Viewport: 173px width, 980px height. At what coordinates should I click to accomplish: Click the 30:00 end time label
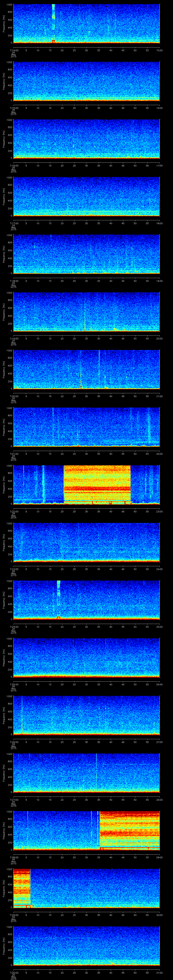click(x=160, y=915)
